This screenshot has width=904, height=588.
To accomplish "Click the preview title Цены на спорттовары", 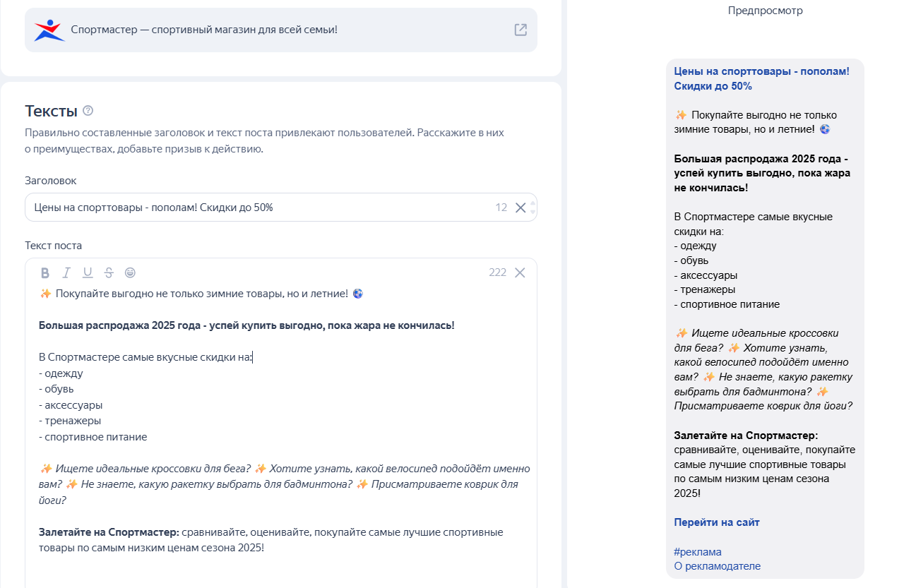I will coord(761,78).
